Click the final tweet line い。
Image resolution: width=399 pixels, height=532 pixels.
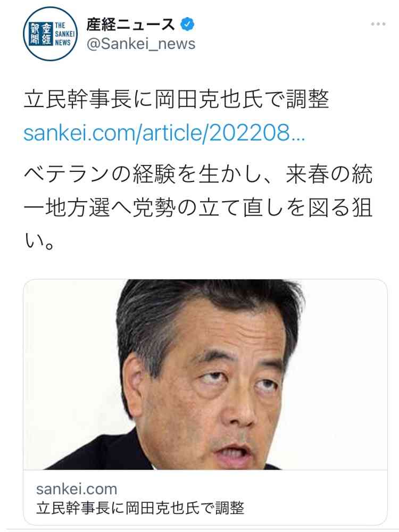point(39,241)
